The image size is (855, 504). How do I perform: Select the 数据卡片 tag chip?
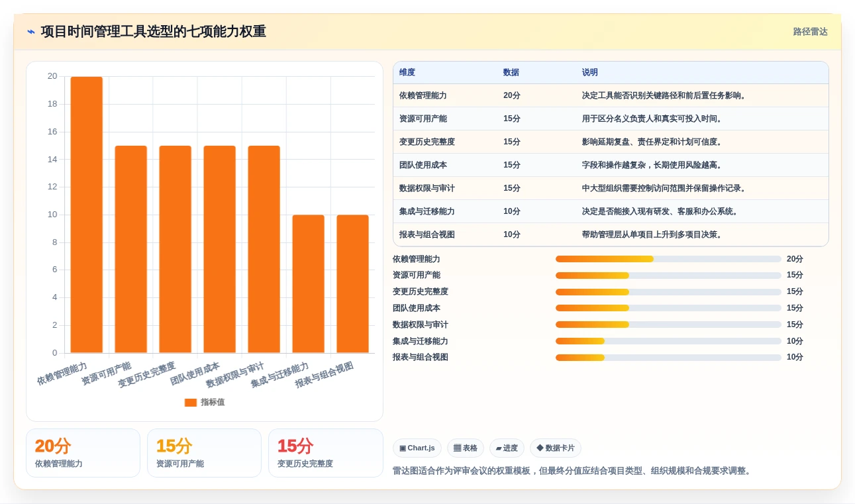coord(556,448)
